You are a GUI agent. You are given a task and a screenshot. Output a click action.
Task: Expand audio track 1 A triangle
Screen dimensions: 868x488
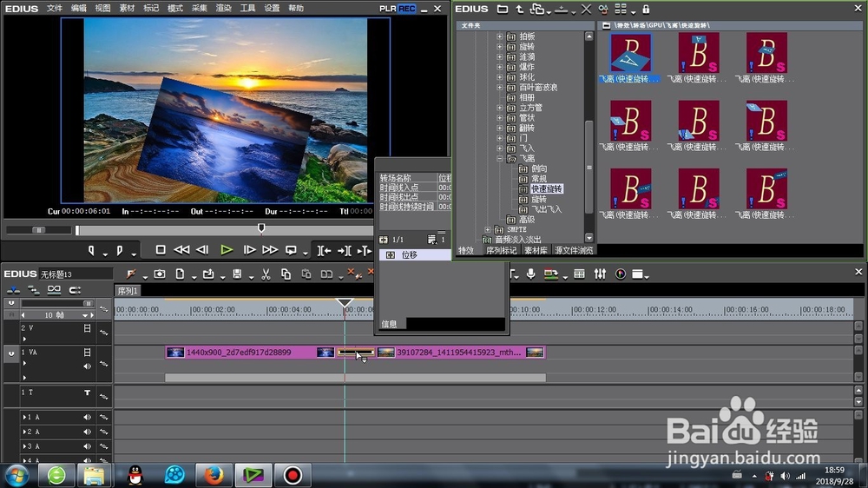pyautogui.click(x=24, y=417)
